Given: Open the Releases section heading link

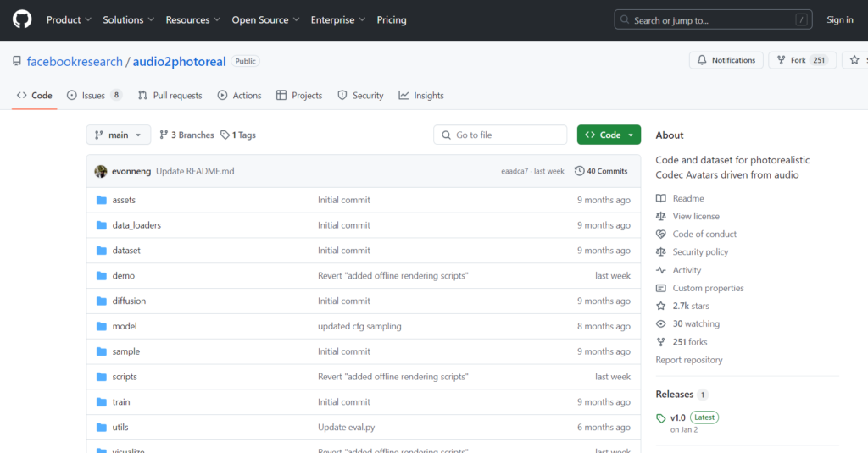Looking at the screenshot, I should tap(674, 395).
